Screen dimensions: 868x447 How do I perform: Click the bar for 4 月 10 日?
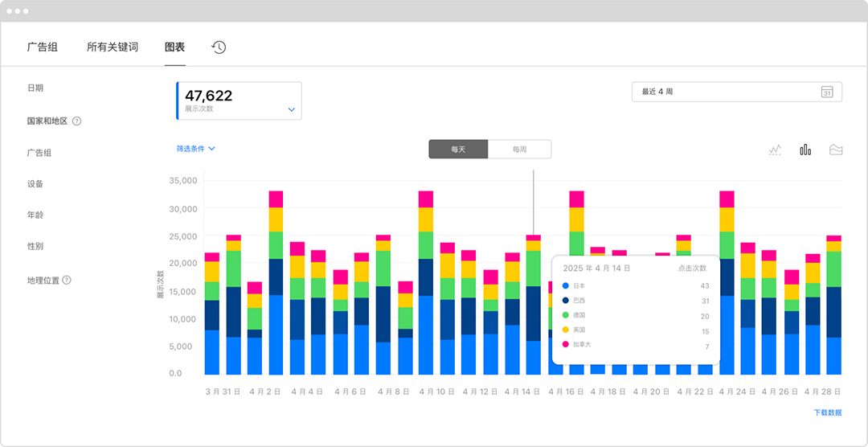point(448,309)
